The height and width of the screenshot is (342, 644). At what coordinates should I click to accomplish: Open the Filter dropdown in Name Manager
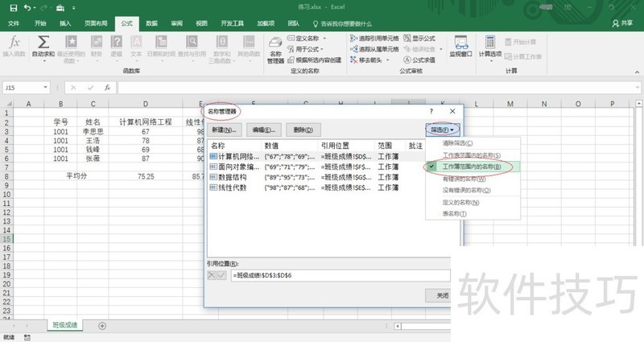click(442, 130)
